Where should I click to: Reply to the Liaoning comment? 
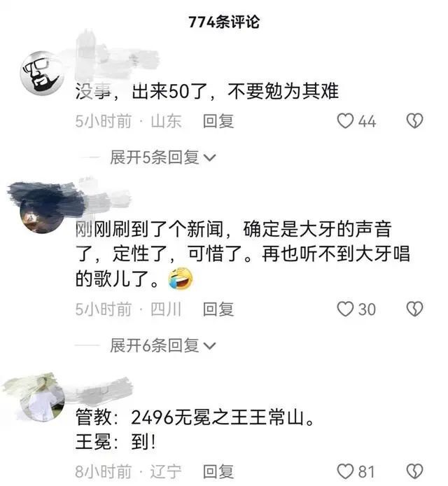pyautogui.click(x=218, y=472)
